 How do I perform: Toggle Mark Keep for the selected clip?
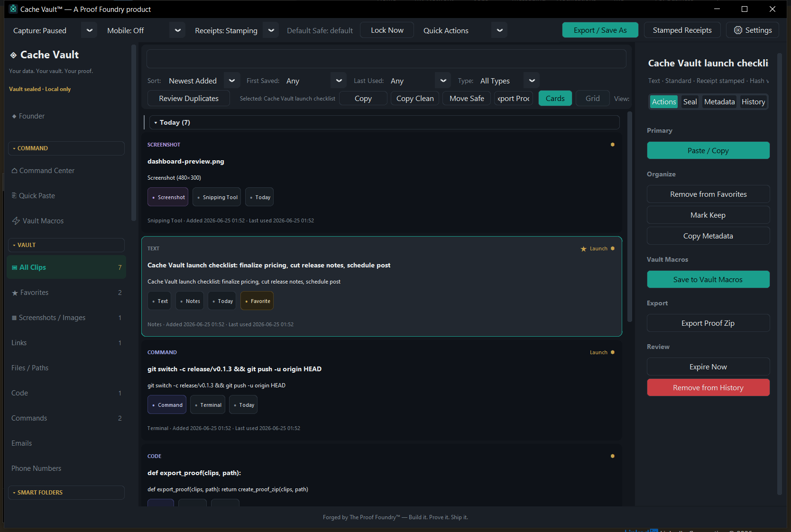pos(708,215)
